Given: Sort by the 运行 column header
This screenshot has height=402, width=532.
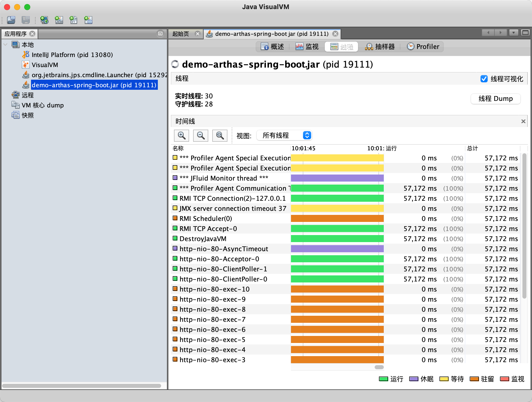Looking at the screenshot, I should [424, 148].
